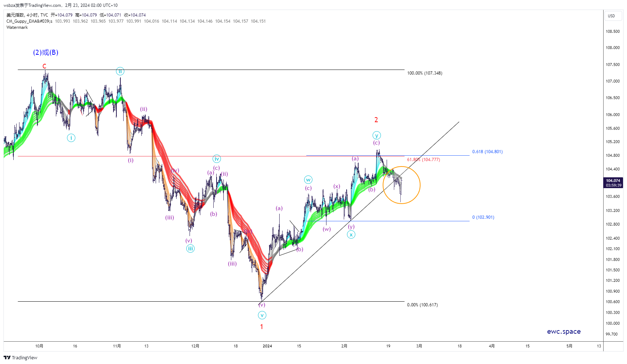The width and height of the screenshot is (627, 364).
Task: Click the 108.500 price axis value
Action: point(613,31)
